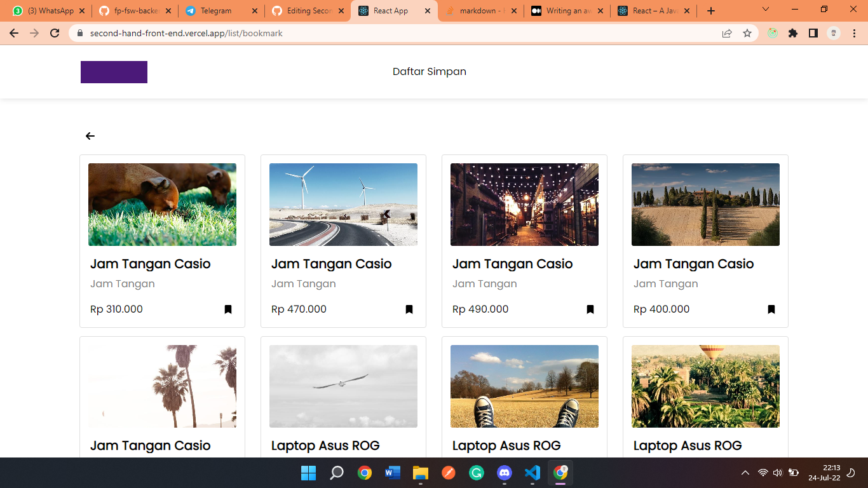Click the share icon in the address bar
This screenshot has height=488, width=868.
(726, 32)
